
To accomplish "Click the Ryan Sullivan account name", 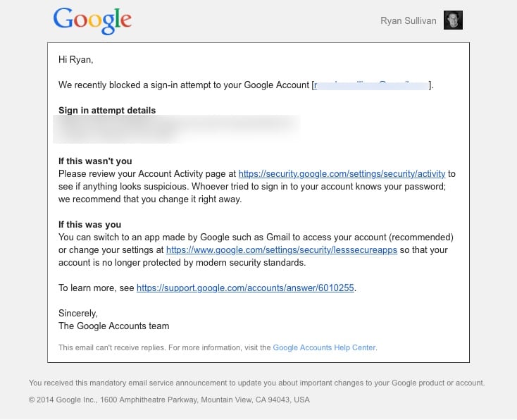I will click(408, 21).
